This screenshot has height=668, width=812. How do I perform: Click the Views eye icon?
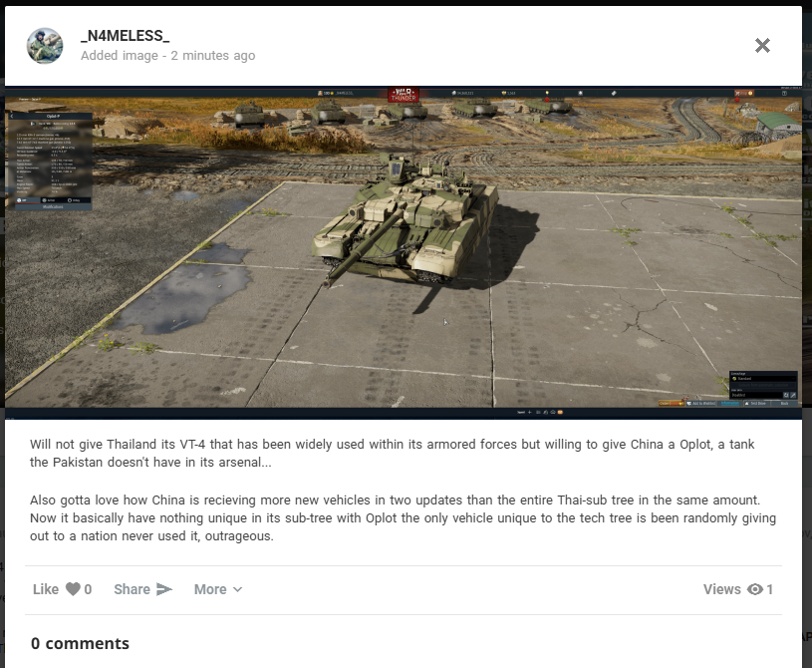pyautogui.click(x=755, y=589)
